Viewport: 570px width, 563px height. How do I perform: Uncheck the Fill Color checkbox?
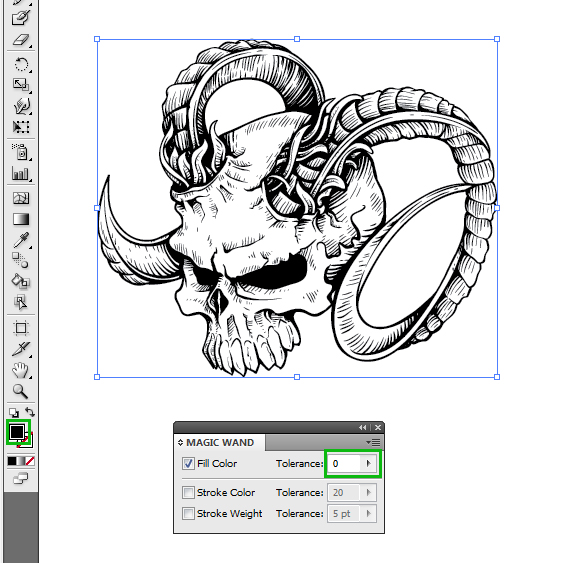pyautogui.click(x=188, y=463)
